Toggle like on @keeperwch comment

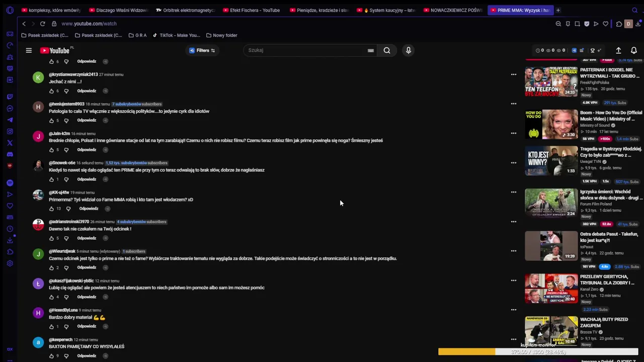(51, 356)
